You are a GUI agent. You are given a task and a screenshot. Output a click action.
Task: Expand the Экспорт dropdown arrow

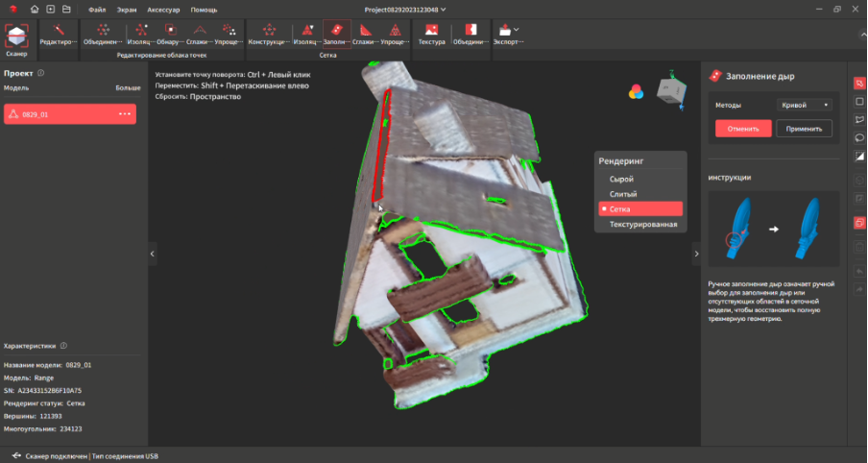tap(517, 31)
